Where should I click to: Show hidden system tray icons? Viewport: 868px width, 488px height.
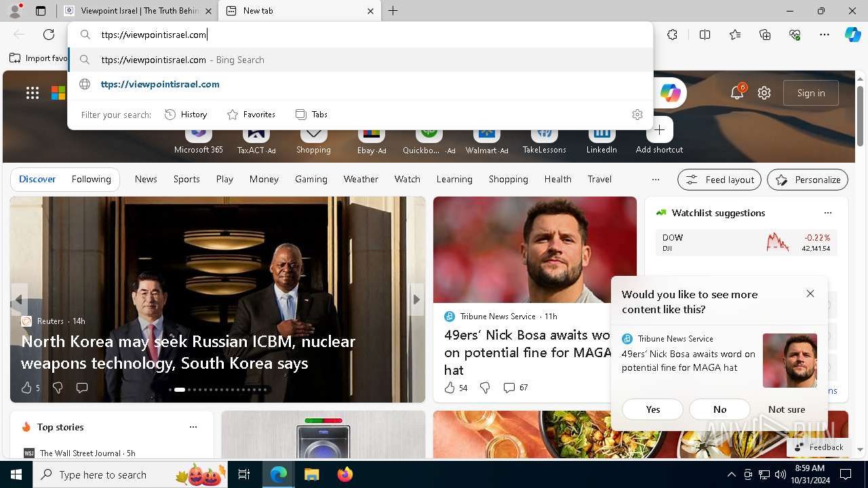coord(731,474)
